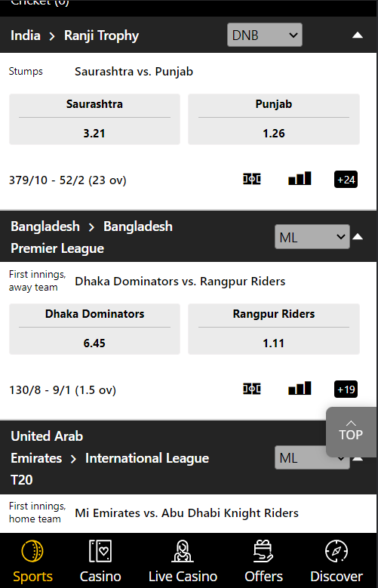378x588 pixels.
Task: Select Rangpur Riders odds 1.11
Action: click(274, 329)
